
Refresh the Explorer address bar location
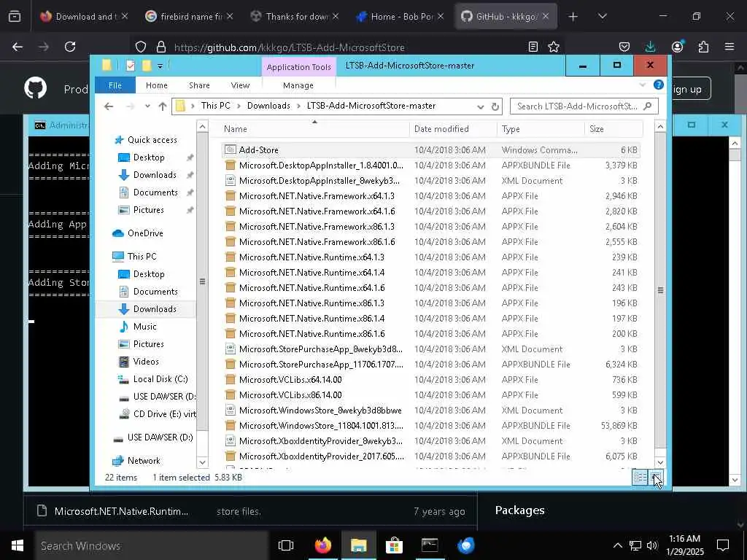[x=495, y=106]
